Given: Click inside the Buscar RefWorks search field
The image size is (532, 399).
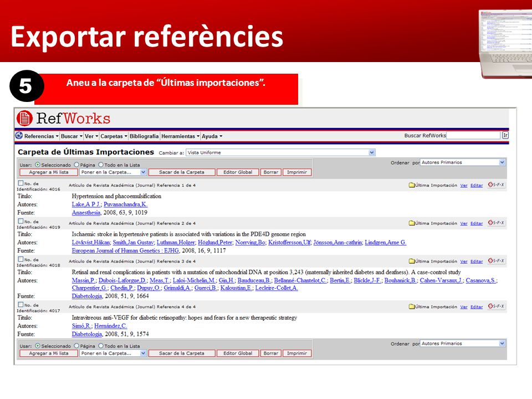Looking at the screenshot, I should (474, 135).
